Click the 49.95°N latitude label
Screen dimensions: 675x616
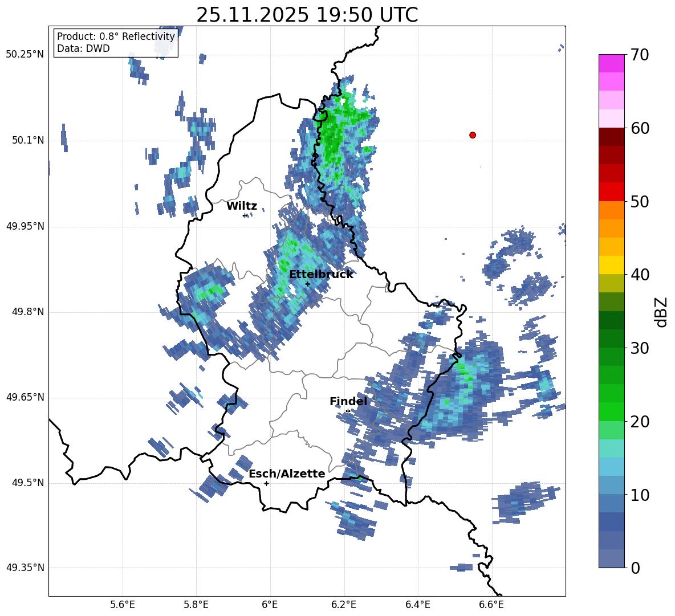[x=25, y=226]
